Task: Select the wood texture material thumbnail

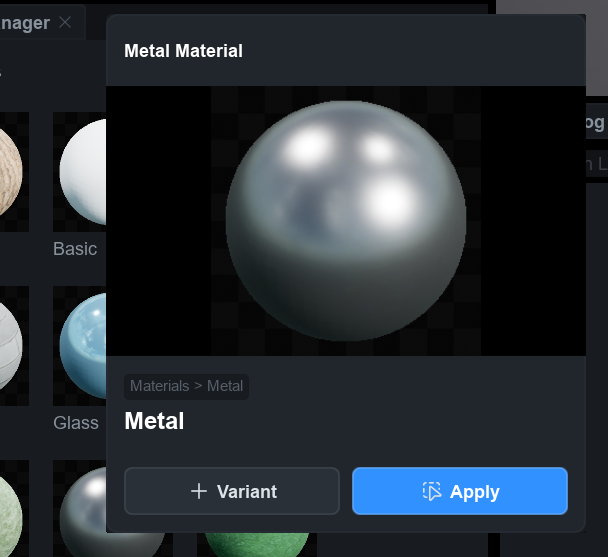Action: pyautogui.click(x=10, y=172)
